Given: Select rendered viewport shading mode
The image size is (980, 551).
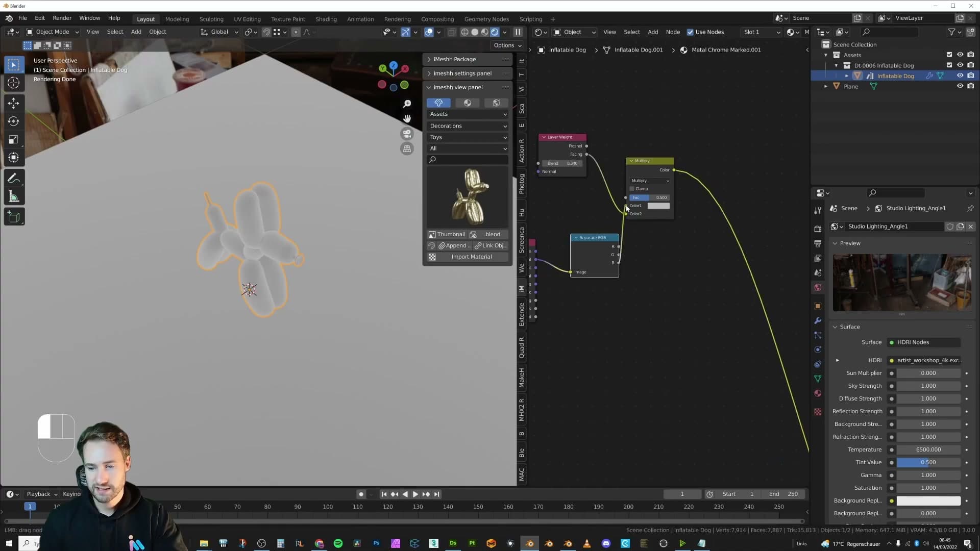Looking at the screenshot, I should [495, 32].
